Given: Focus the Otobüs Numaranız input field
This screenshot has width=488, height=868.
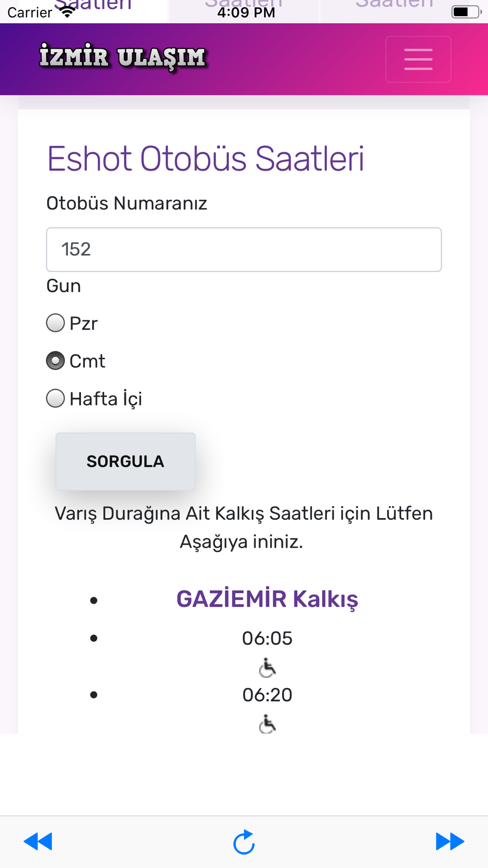Looking at the screenshot, I should pos(244,249).
